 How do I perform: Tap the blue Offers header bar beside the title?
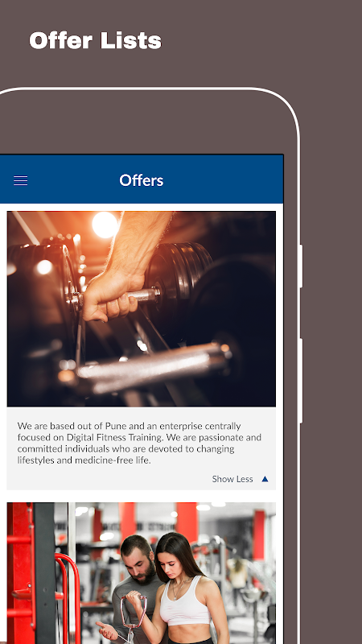(224, 180)
